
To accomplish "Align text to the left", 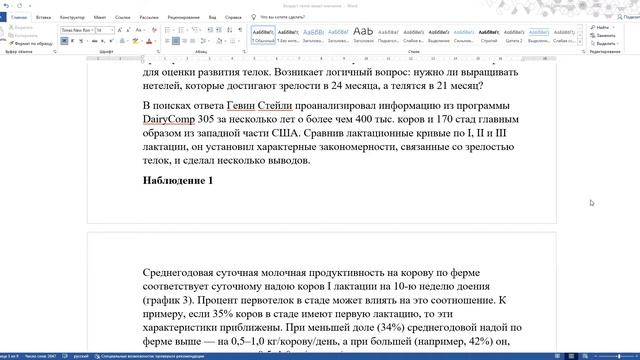I will (167, 41).
